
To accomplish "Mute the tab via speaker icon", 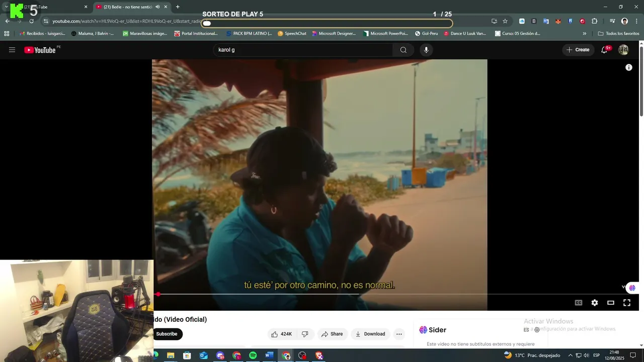I will coord(157,7).
